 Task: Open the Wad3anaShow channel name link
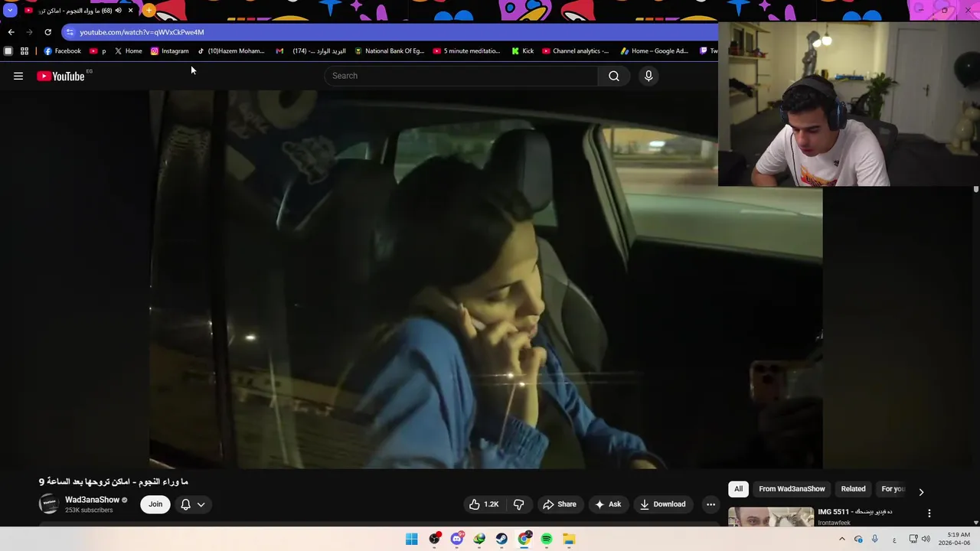92,500
